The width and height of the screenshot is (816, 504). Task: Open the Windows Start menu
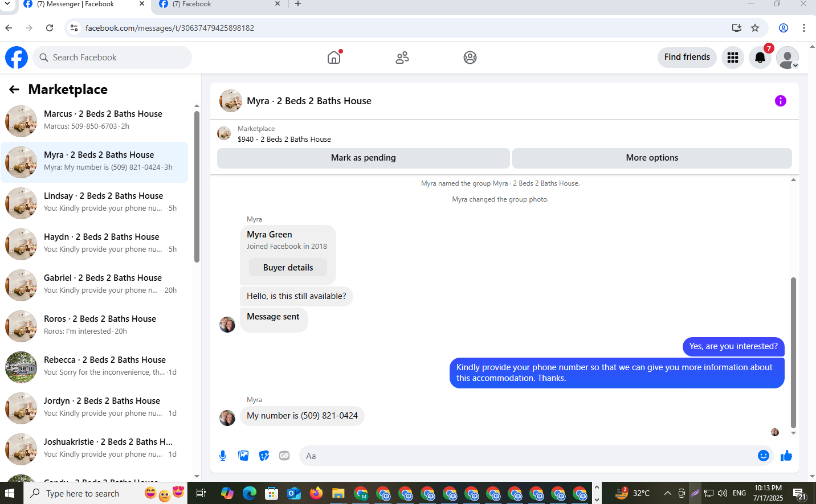pos(10,493)
